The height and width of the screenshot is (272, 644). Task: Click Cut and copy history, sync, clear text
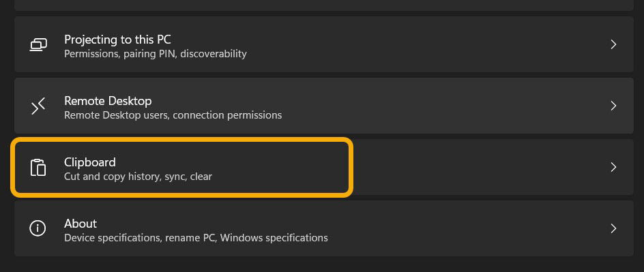[x=138, y=177]
